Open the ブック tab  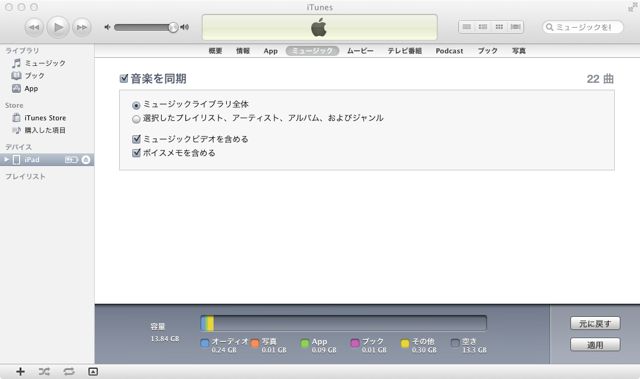point(488,51)
